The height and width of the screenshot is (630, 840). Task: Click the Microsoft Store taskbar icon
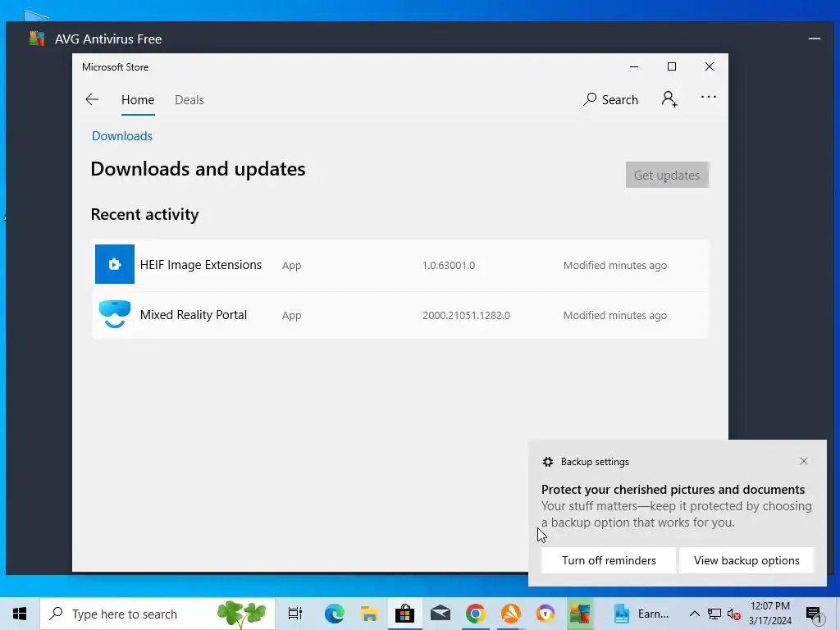[x=404, y=614]
